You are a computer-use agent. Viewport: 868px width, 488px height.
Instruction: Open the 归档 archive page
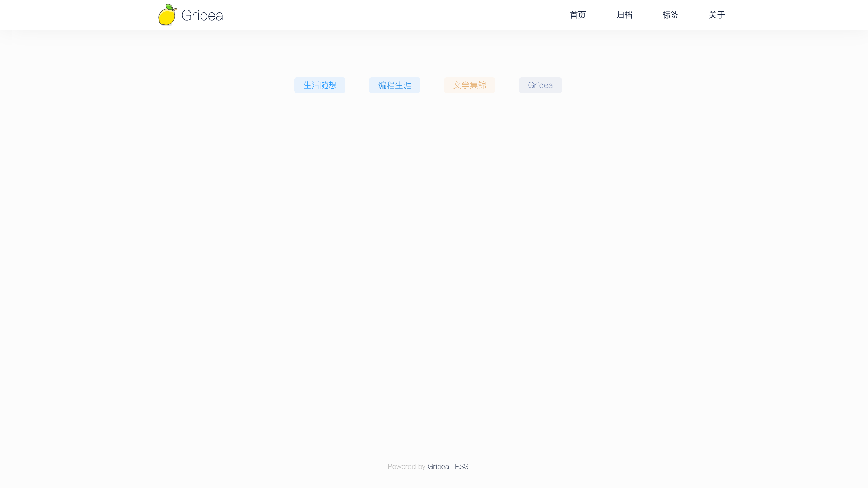point(624,15)
